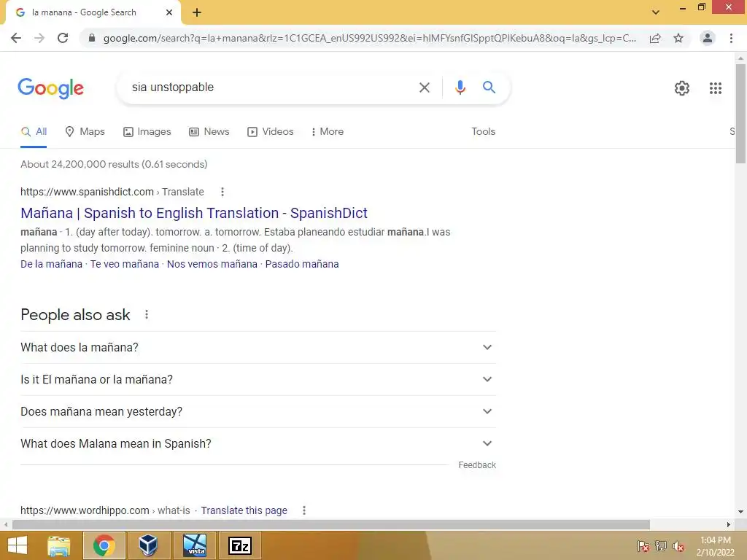The image size is (747, 560).
Task: Click the voice search microphone icon
Action: tap(460, 87)
